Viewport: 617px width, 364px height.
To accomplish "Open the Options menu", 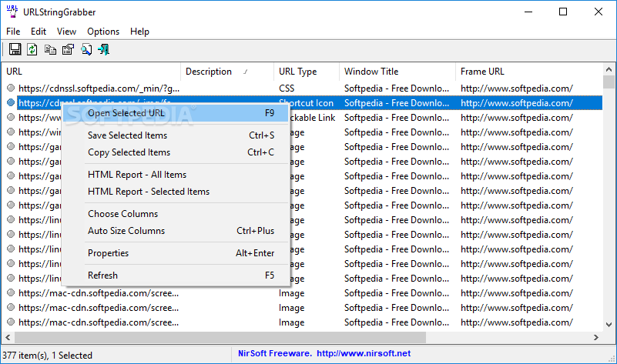I will 103,32.
